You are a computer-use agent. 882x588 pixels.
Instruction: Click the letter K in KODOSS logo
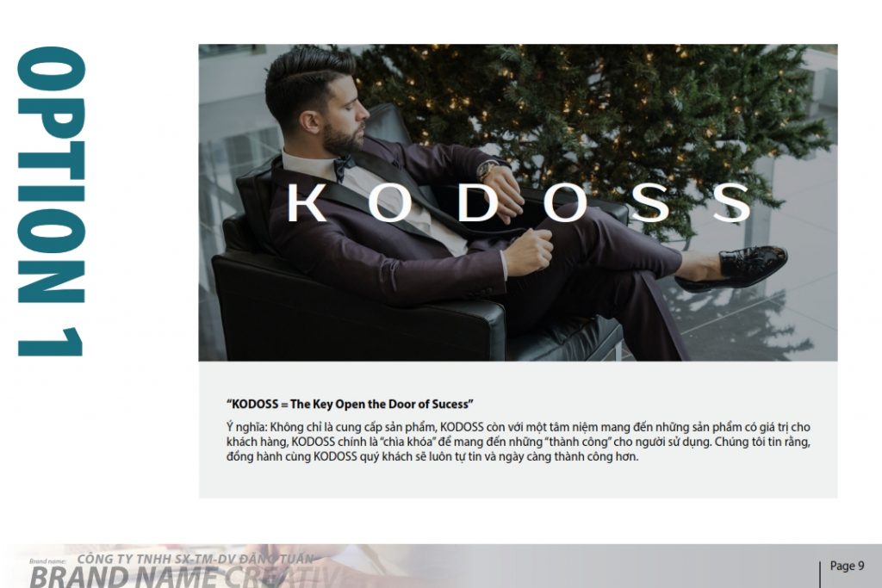307,202
